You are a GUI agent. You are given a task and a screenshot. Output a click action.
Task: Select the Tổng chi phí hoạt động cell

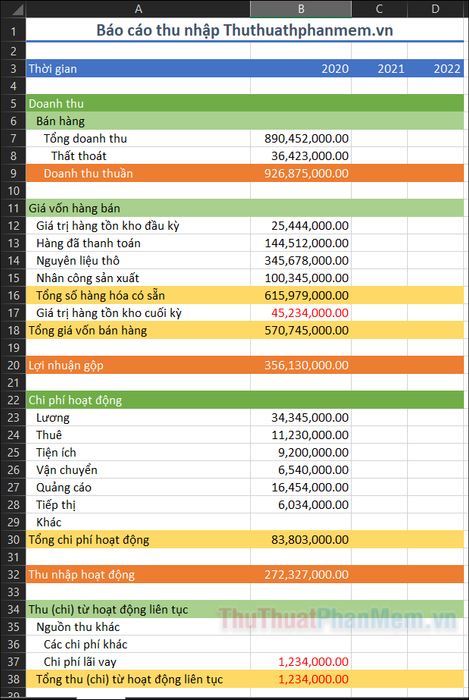coord(138,540)
